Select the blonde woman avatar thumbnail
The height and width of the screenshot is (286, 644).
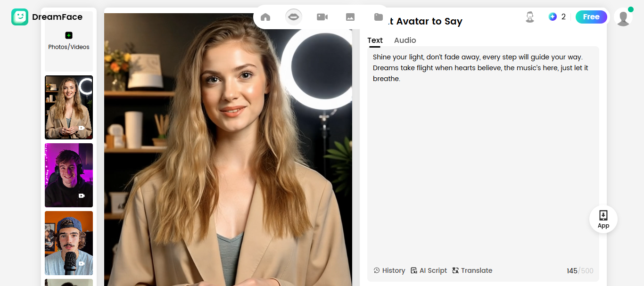tap(69, 107)
